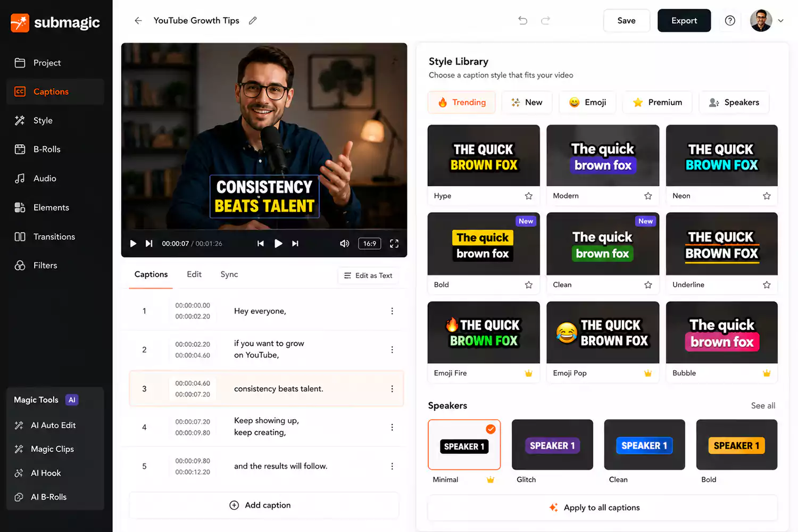This screenshot has height=532, width=798.
Task: Select the Glitch speaker style
Action: tap(552, 445)
